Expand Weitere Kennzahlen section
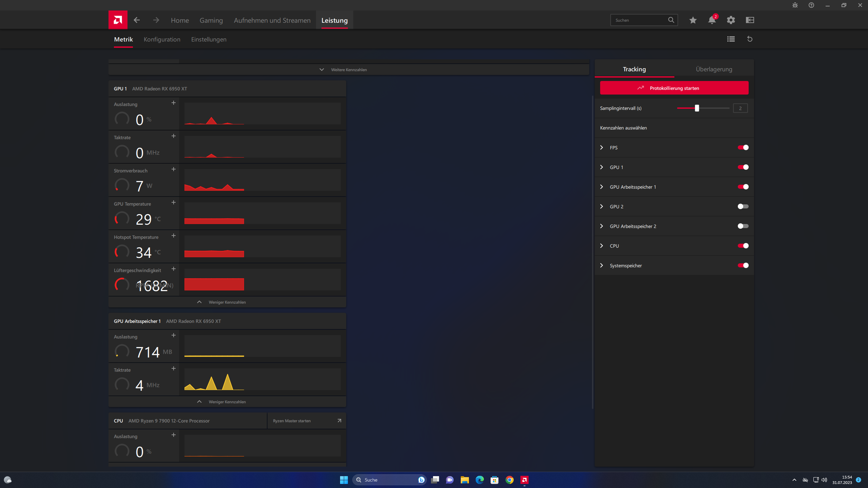This screenshot has height=488, width=868. (349, 69)
